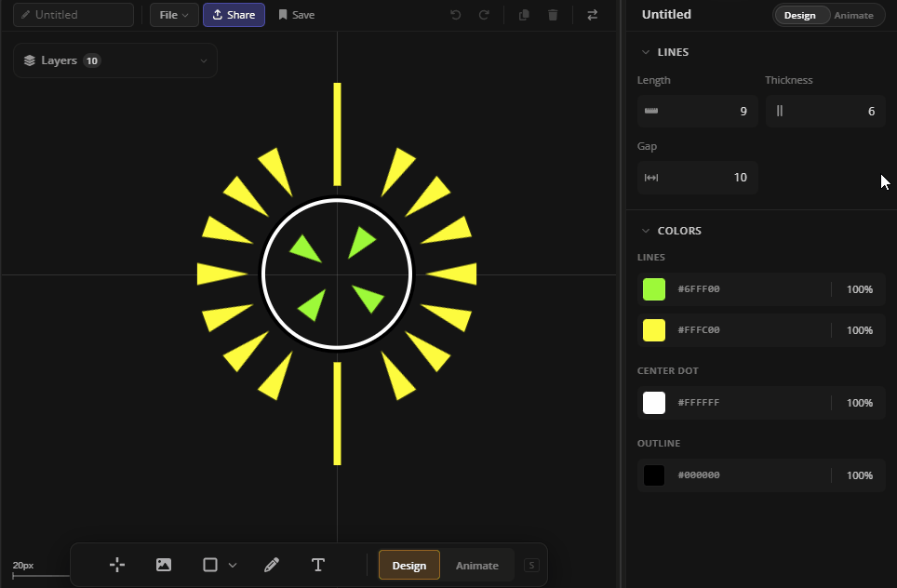Expand the Layers panel dropdown
897x588 pixels.
[x=204, y=61]
